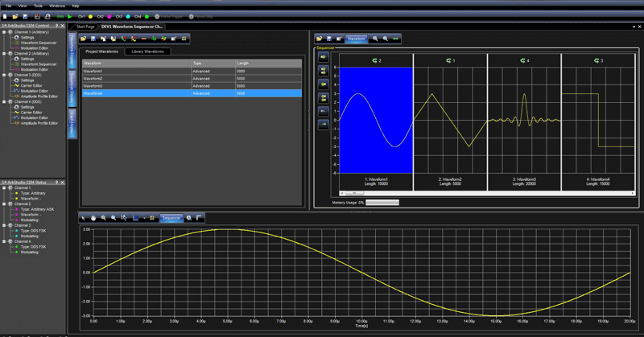Click zoom in magnifier above the sequencer
This screenshot has width=644, height=337.
point(376,39)
